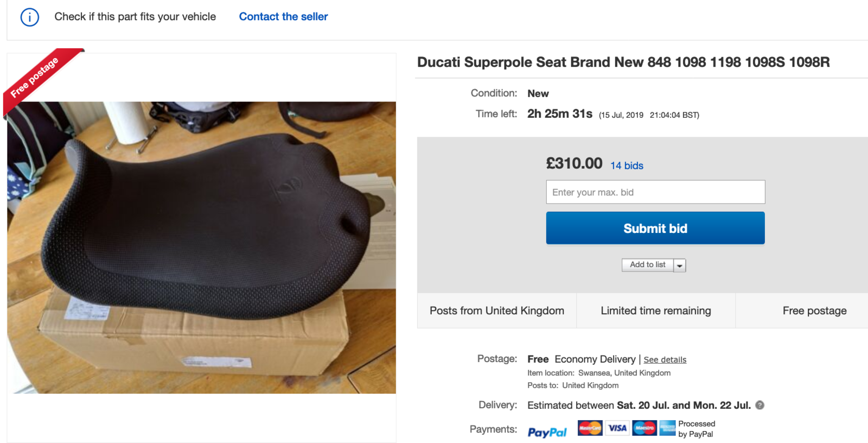This screenshot has width=868, height=443.
Task: Focus the Enter your max. bid field
Action: [x=655, y=192]
